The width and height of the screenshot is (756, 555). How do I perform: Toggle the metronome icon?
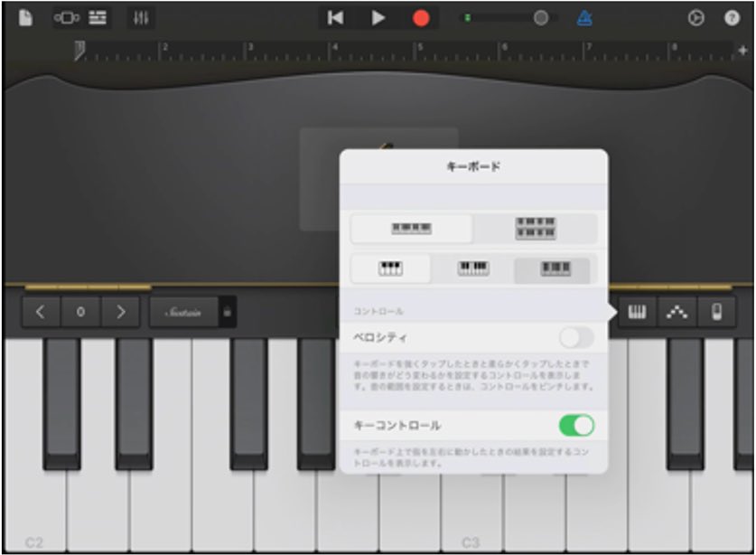coord(583,18)
